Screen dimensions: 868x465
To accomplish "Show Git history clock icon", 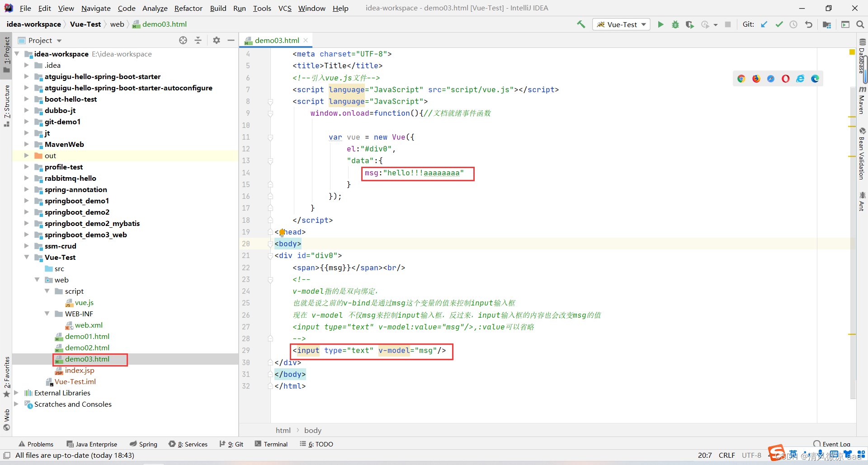I will click(x=793, y=24).
